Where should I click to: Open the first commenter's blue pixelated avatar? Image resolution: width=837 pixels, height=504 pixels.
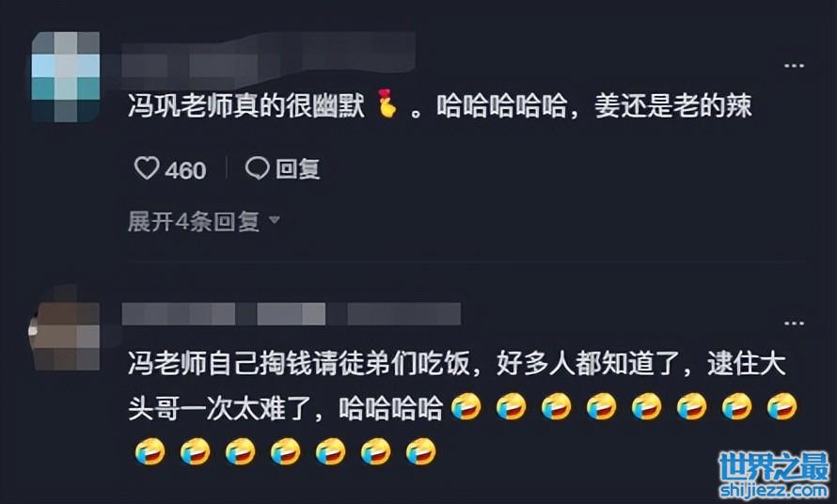66,77
